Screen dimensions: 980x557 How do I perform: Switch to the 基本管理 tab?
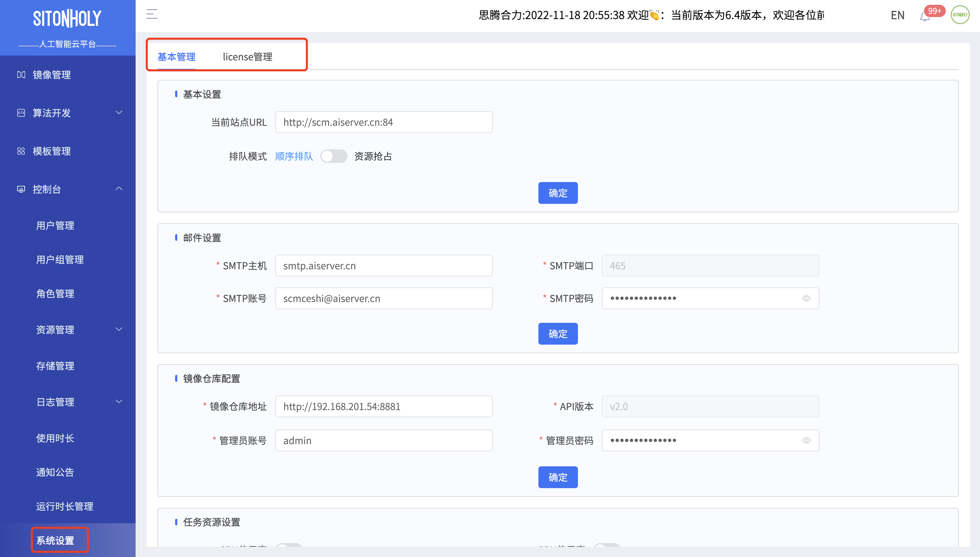click(x=176, y=57)
